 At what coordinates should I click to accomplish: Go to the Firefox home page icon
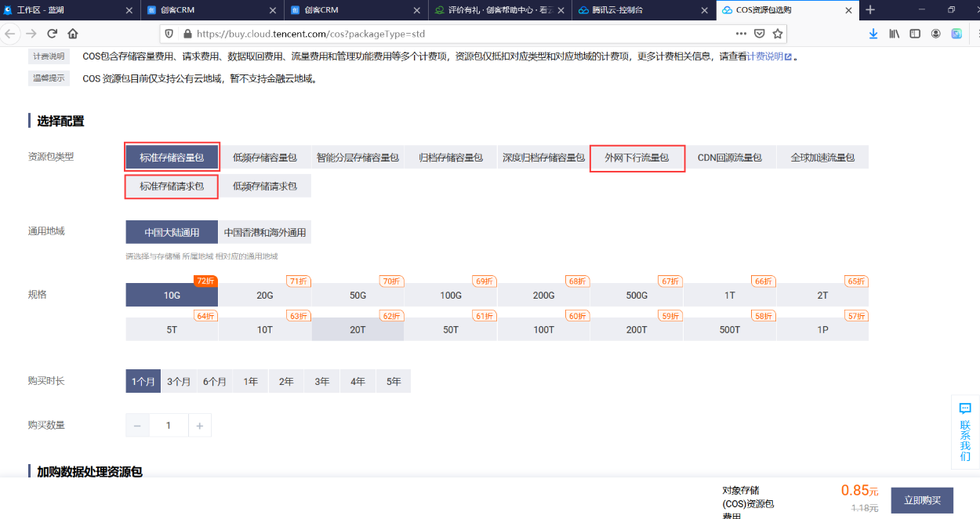(x=73, y=34)
